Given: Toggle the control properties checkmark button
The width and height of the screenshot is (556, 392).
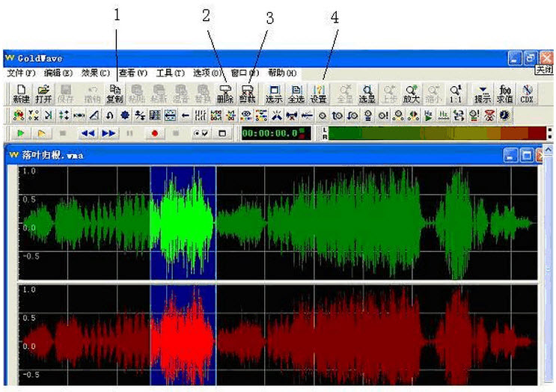Looking at the screenshot, I should pyautogui.click(x=200, y=133).
